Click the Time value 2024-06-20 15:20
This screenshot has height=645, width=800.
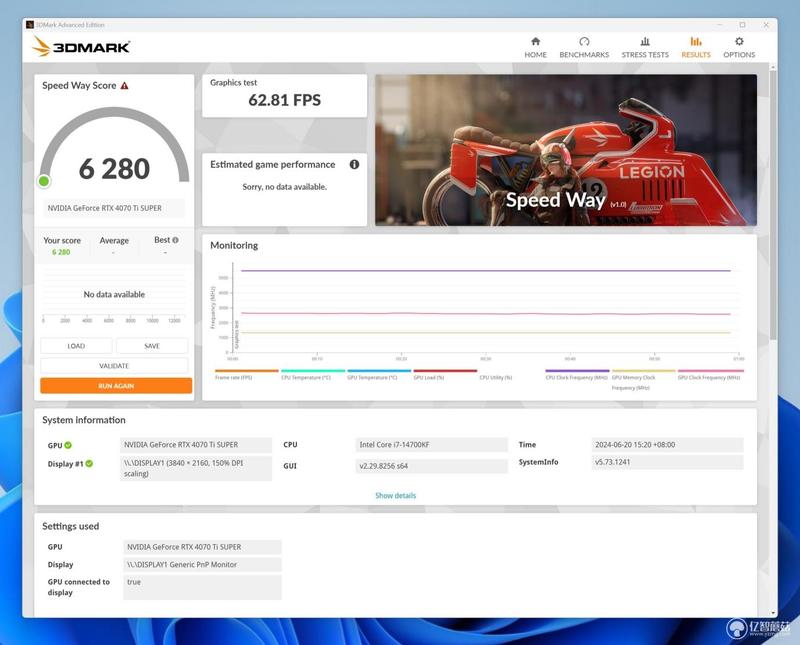667,444
